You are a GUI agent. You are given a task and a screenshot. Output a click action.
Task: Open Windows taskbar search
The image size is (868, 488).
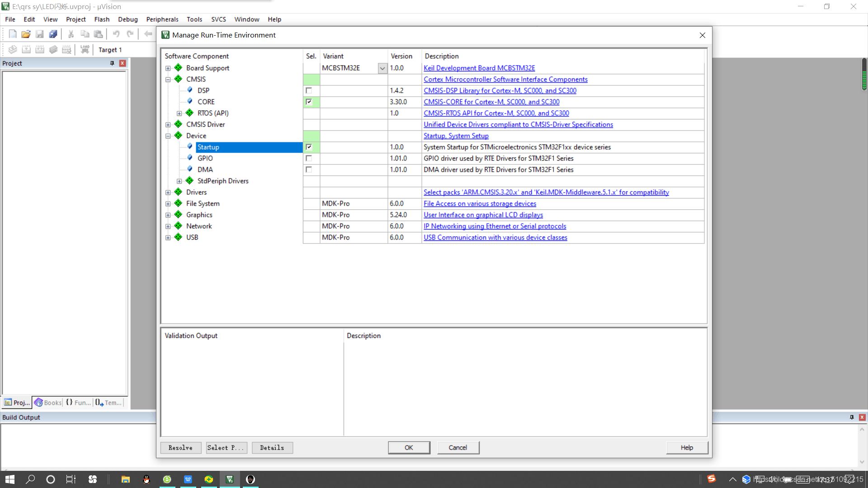[30, 479]
